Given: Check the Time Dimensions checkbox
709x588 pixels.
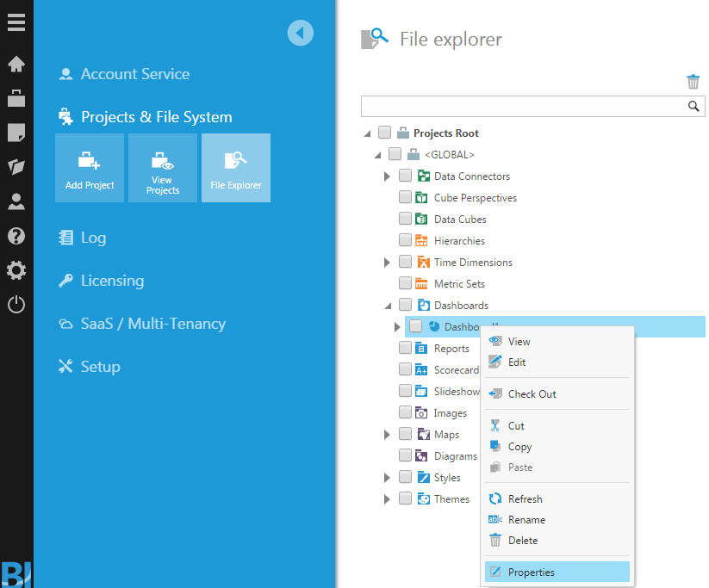Looking at the screenshot, I should 405,262.
